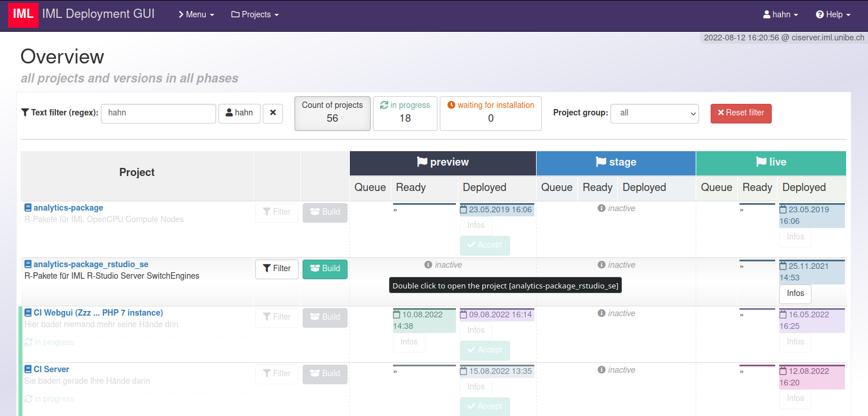This screenshot has height=416, width=868.
Task: Click book icon beside analytics-package_rstudio_se
Action: pos(28,264)
